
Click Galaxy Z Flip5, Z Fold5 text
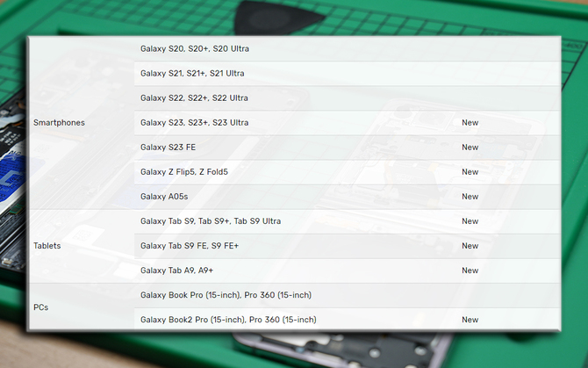coord(184,172)
